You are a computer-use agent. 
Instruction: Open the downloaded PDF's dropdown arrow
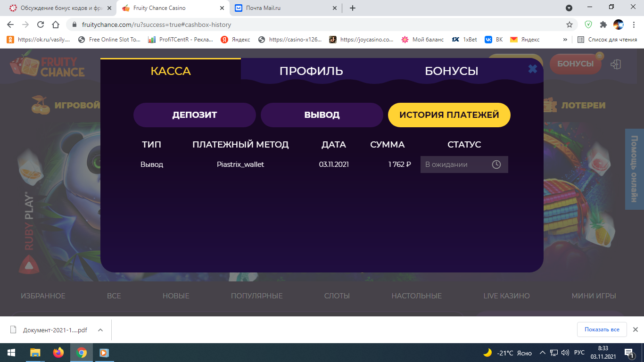(99, 329)
